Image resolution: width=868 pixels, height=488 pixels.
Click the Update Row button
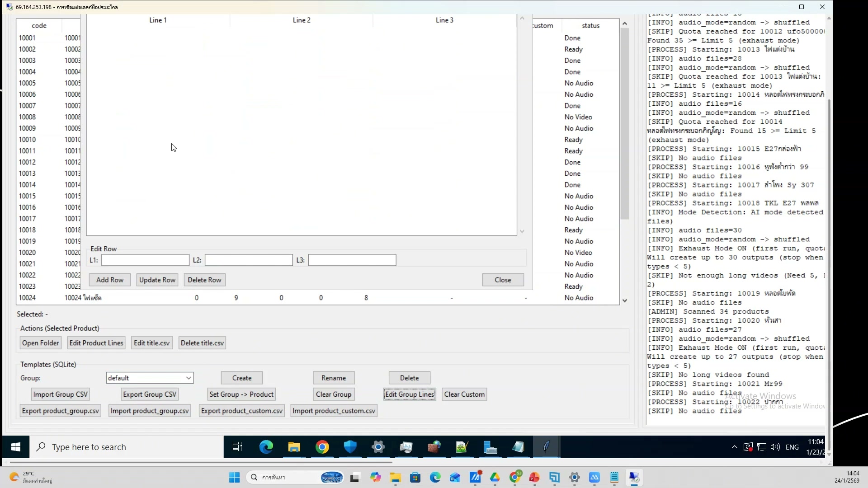(x=157, y=280)
